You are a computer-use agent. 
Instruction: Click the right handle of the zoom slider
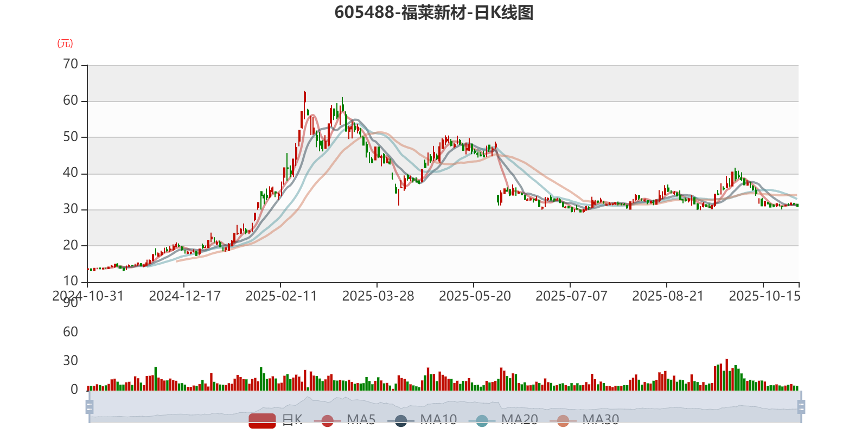pyautogui.click(x=801, y=406)
